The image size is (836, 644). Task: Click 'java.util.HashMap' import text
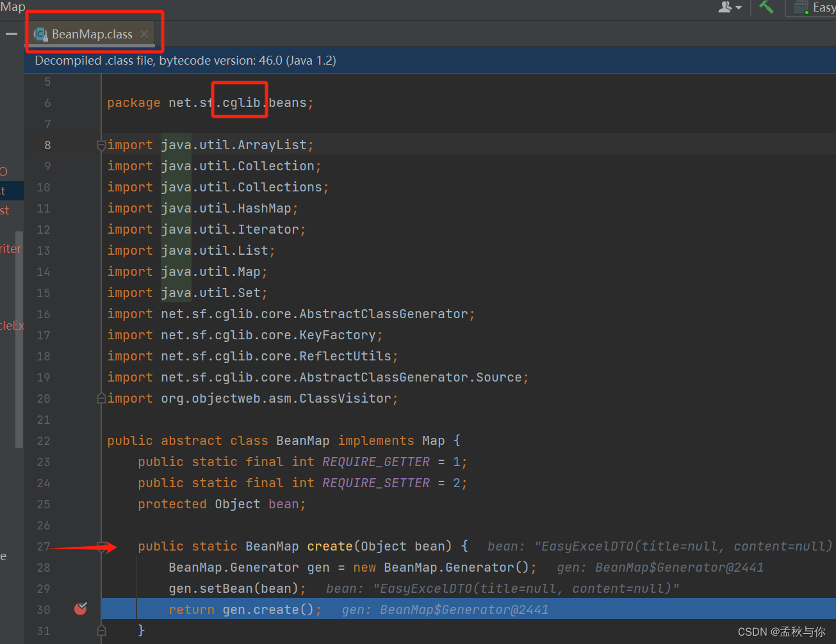click(x=226, y=208)
